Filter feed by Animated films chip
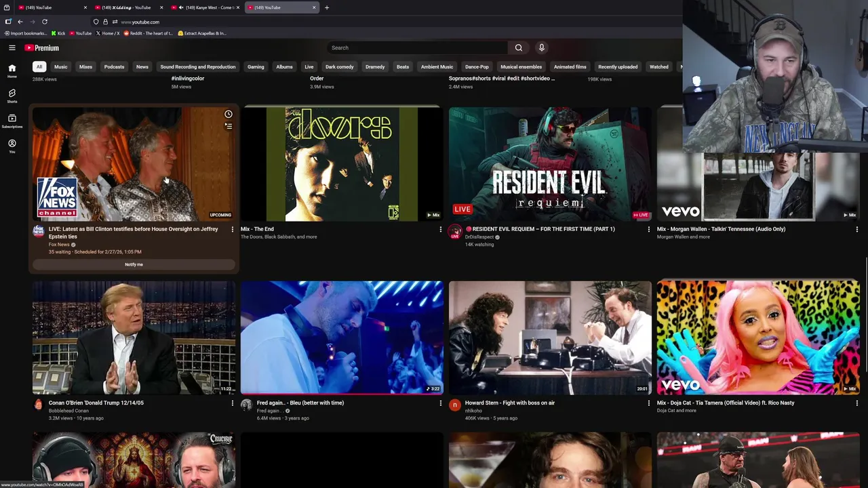 pyautogui.click(x=570, y=66)
